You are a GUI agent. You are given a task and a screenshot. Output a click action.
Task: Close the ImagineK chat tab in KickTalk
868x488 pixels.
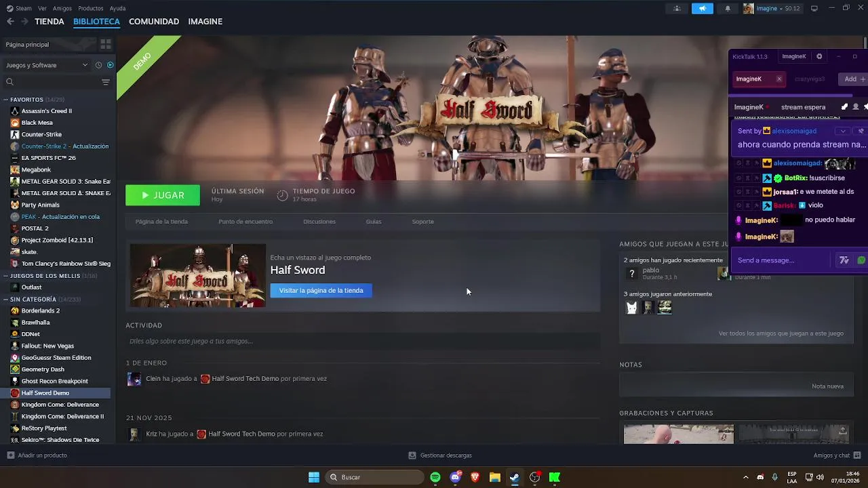(x=779, y=79)
